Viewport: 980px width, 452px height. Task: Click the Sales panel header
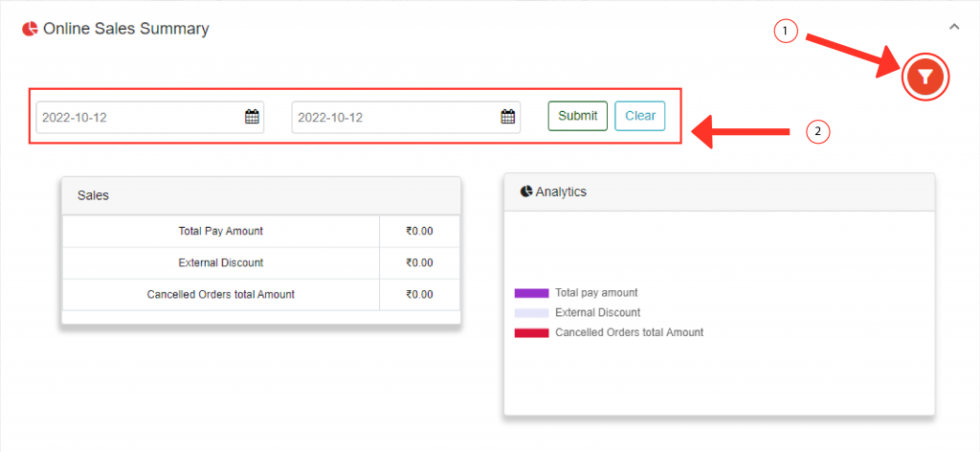[260, 195]
